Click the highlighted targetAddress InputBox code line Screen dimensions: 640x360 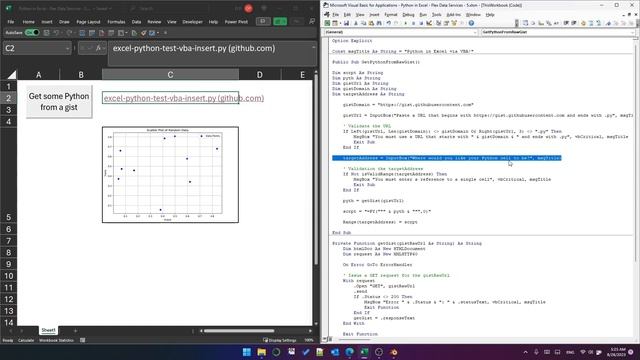pos(447,158)
